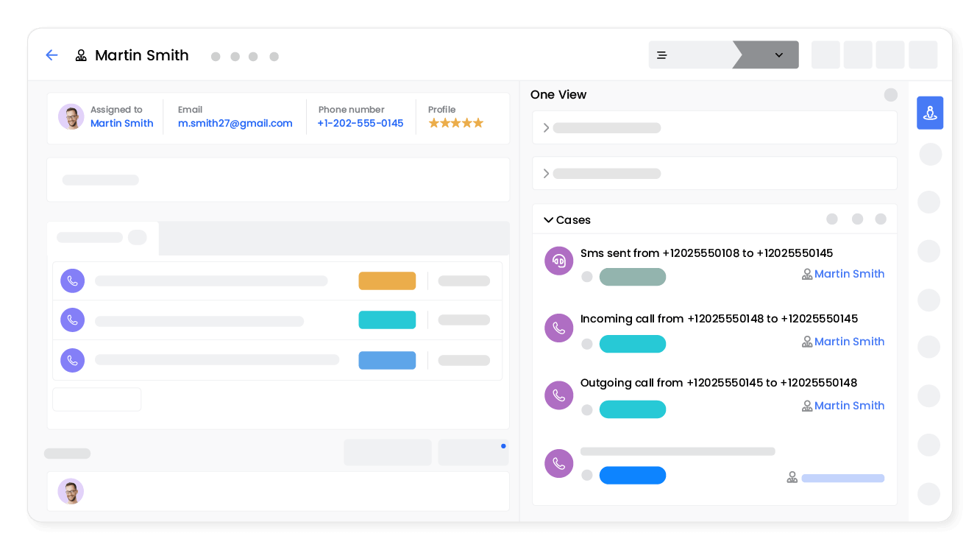Click the orange status tag in first row
Screen dimensions: 980x550
click(x=387, y=281)
